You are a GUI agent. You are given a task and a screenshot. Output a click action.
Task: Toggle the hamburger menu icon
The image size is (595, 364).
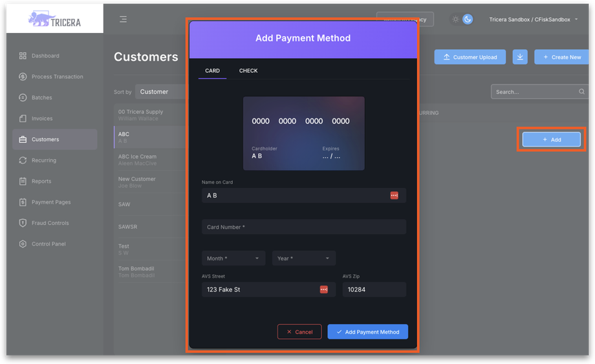(x=124, y=19)
